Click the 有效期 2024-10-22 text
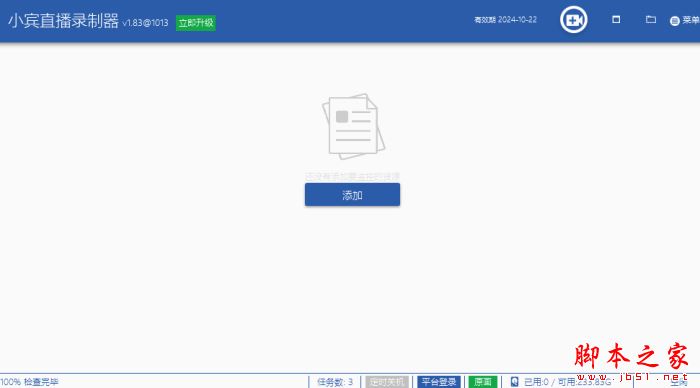Image resolution: width=700 pixels, height=388 pixels. [x=505, y=20]
